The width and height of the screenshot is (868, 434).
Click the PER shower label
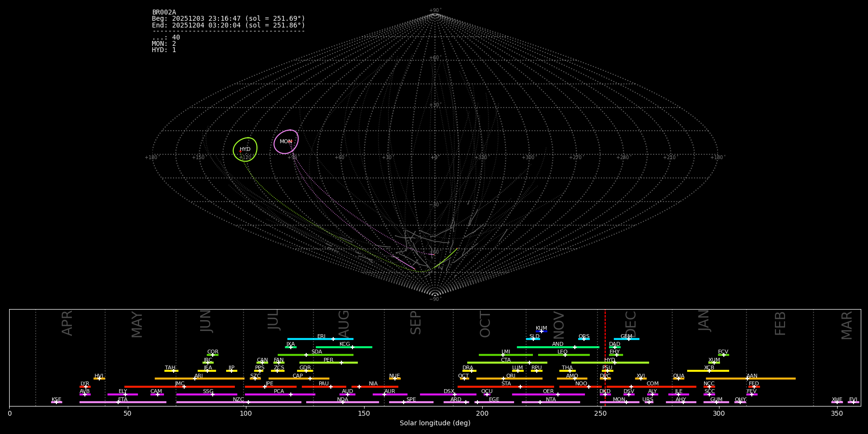coord(328,360)
